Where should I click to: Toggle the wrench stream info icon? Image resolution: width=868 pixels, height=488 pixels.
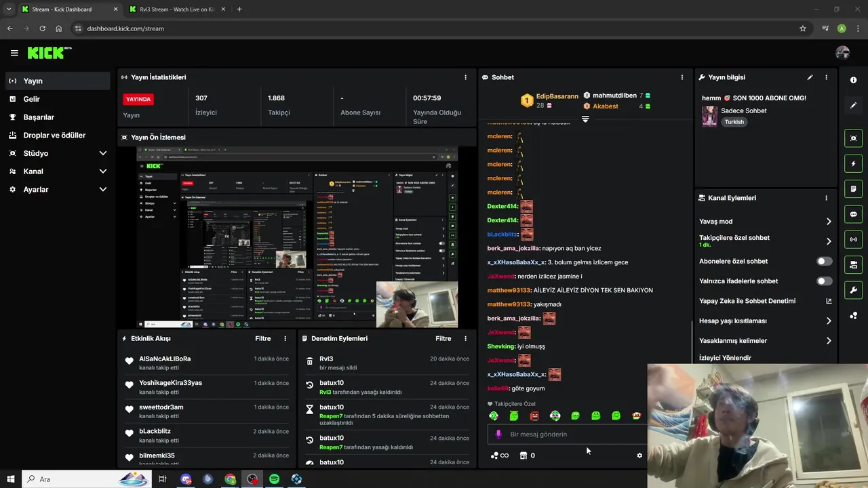(853, 290)
